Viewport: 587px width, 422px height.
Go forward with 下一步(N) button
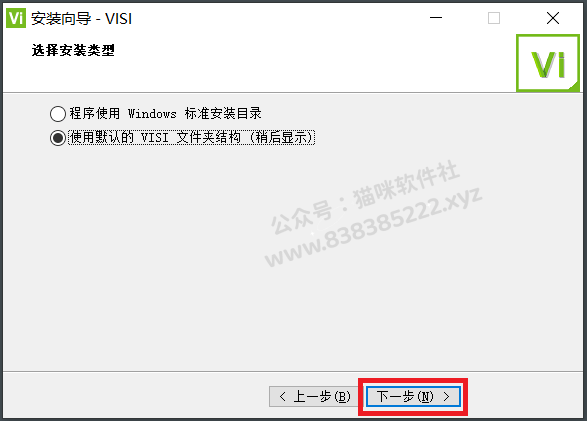pyautogui.click(x=413, y=396)
